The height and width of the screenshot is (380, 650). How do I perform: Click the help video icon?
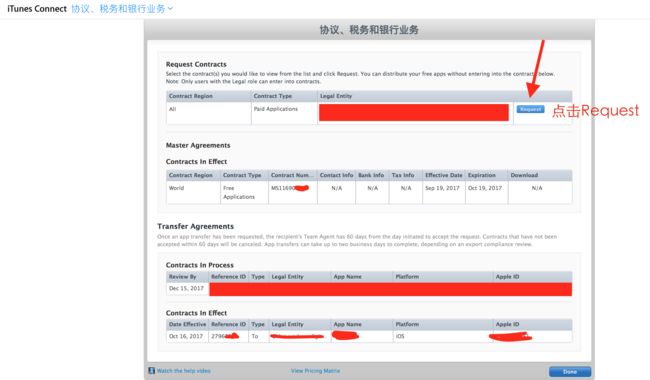[152, 370]
